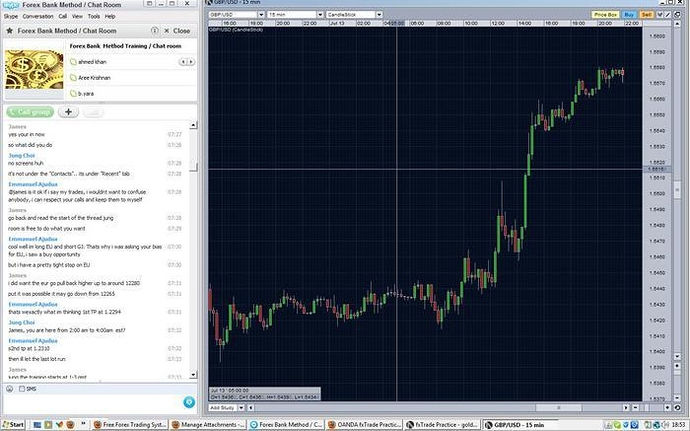The height and width of the screenshot is (431, 690).
Task: Click the gold coins group avatar
Action: [34, 70]
